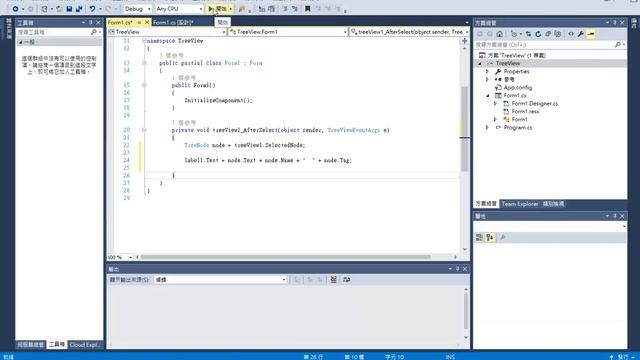Switch to the Team Explorer tab

(520, 204)
